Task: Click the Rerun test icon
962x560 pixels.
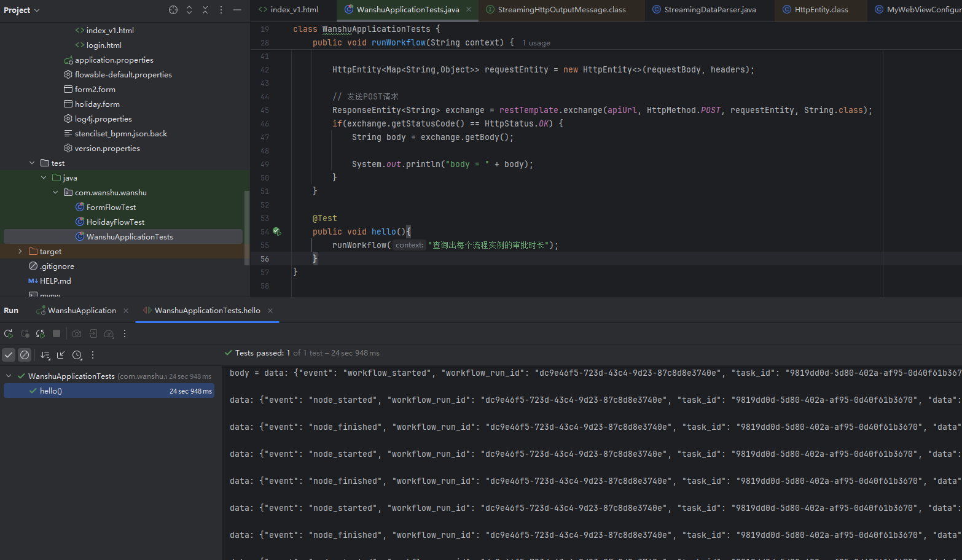Action: point(9,334)
